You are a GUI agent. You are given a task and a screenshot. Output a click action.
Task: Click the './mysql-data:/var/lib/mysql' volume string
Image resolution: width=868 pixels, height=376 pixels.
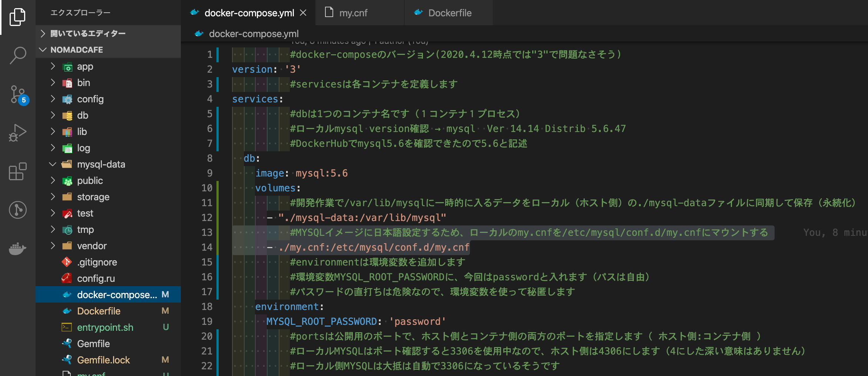[x=362, y=218]
